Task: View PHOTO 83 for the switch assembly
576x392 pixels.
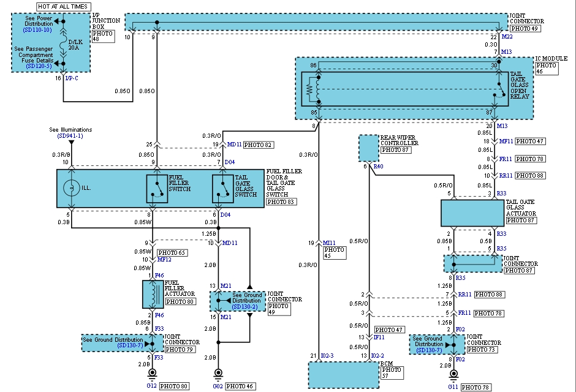Action: [281, 202]
